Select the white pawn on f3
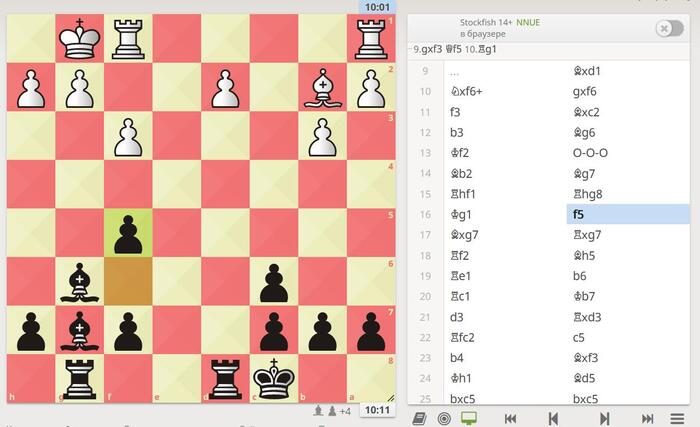The image size is (700, 427). tap(128, 136)
